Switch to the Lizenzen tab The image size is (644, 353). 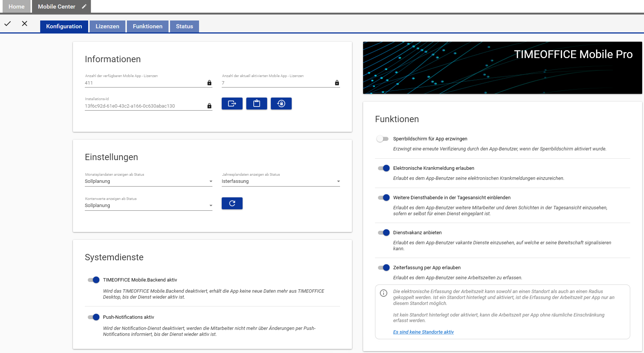[108, 26]
